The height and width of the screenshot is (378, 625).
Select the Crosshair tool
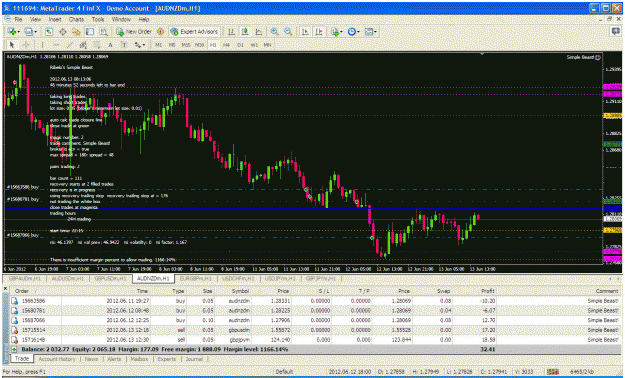click(x=26, y=45)
